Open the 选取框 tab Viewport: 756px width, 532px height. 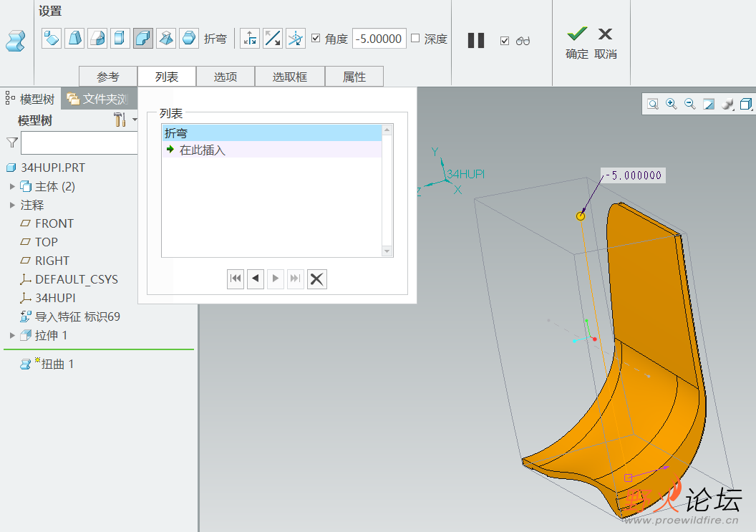coord(290,77)
